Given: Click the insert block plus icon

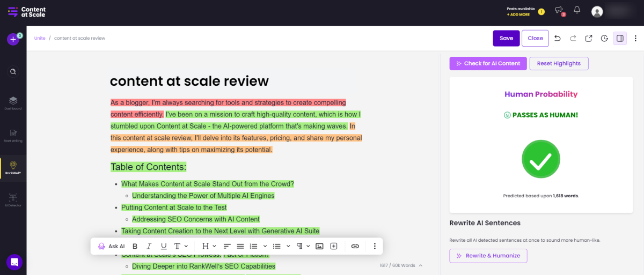Looking at the screenshot, I should point(334,246).
